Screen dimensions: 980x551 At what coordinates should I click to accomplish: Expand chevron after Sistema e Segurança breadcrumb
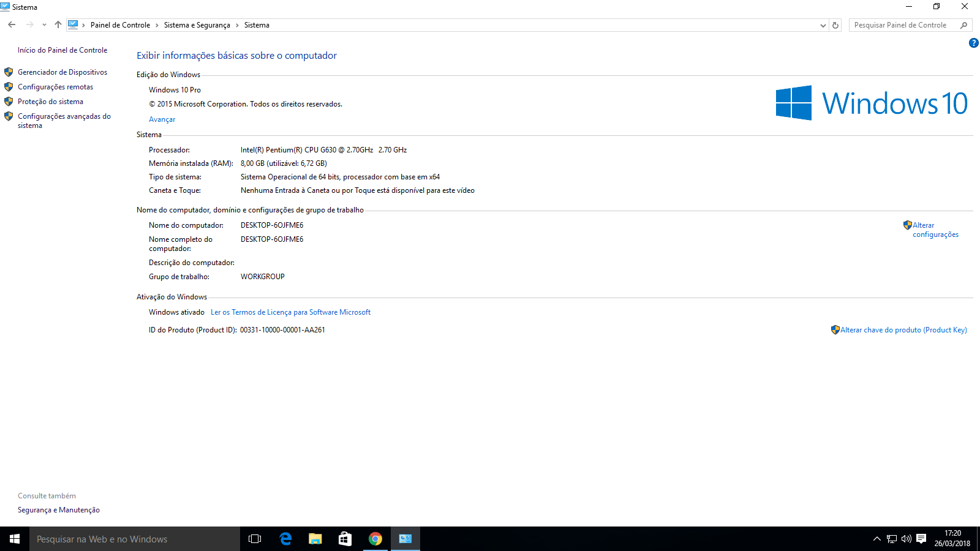coord(237,25)
